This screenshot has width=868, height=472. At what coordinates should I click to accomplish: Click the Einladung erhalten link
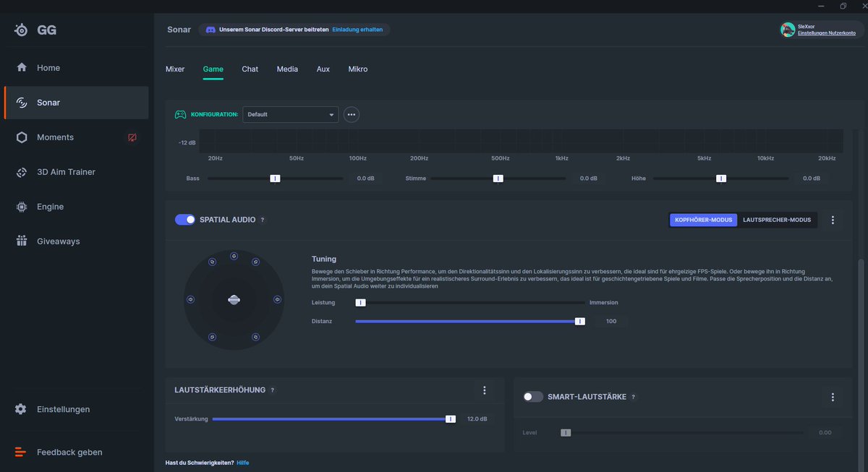click(x=357, y=30)
